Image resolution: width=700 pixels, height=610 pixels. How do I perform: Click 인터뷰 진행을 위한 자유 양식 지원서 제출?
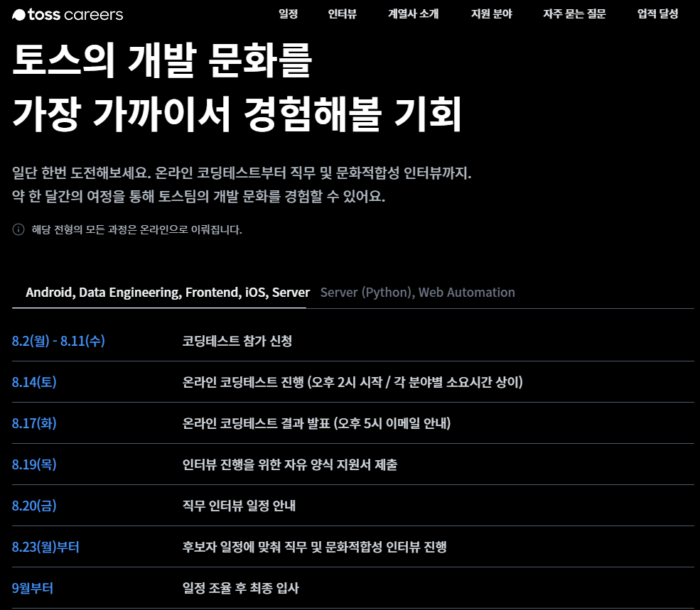click(290, 464)
